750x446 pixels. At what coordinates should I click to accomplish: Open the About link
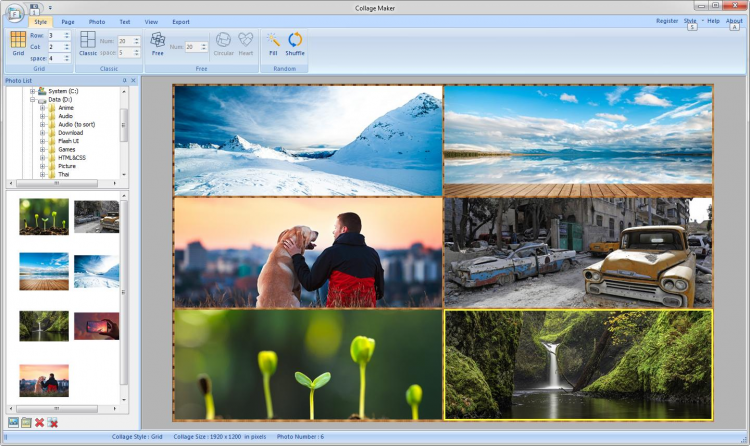point(734,21)
